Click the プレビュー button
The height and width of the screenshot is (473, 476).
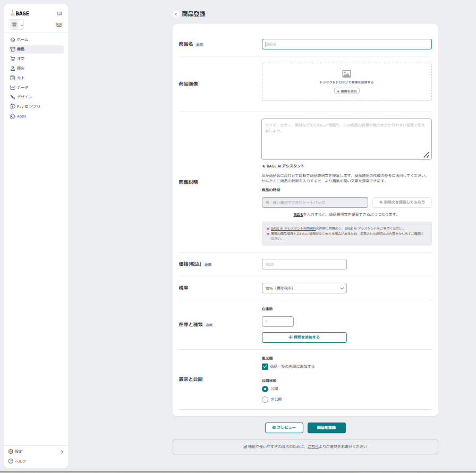click(284, 428)
